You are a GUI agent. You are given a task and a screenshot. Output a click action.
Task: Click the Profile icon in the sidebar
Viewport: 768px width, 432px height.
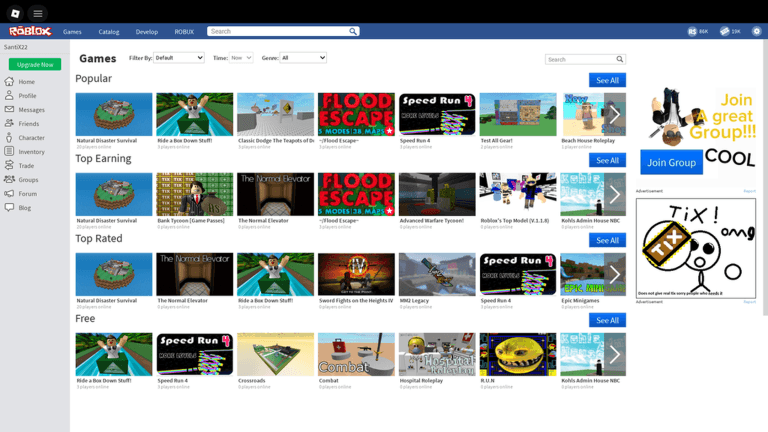click(x=9, y=96)
